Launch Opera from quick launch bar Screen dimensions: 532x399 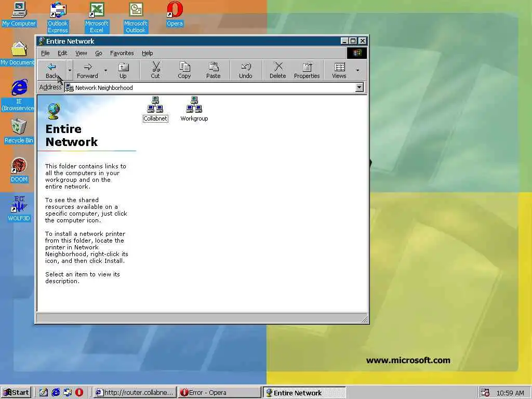pos(79,393)
